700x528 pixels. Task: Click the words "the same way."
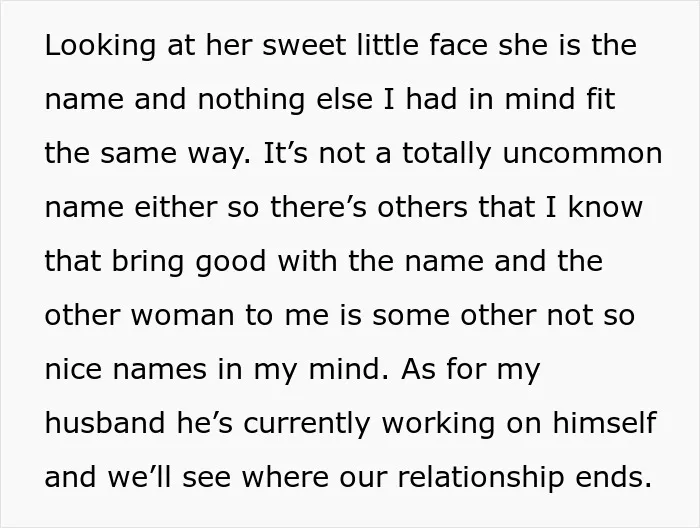point(148,154)
